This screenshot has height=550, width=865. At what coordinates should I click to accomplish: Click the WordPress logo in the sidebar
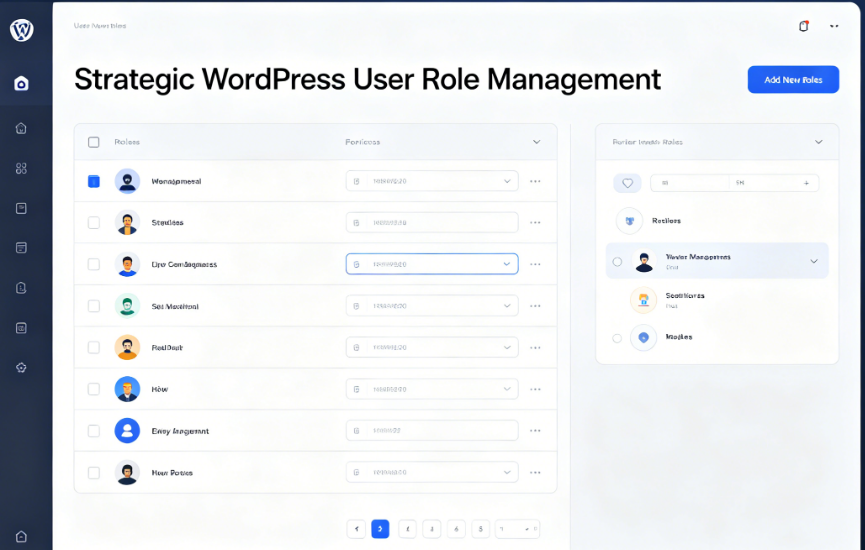[21, 30]
